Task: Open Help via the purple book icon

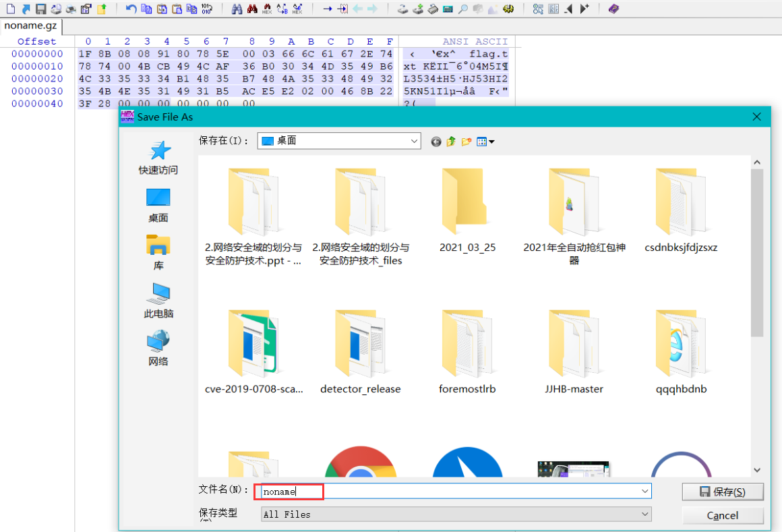Action: click(614, 9)
